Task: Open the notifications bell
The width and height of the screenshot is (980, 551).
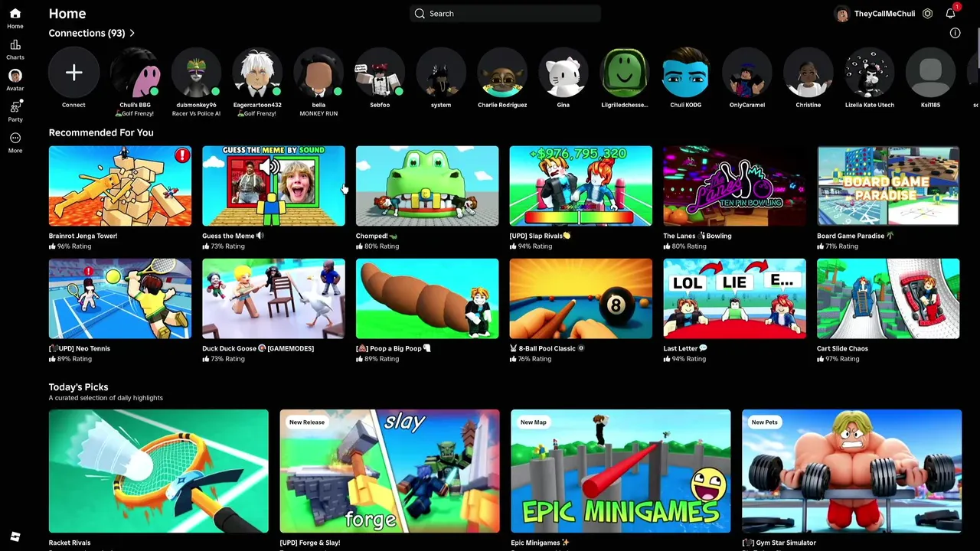Action: 950,14
